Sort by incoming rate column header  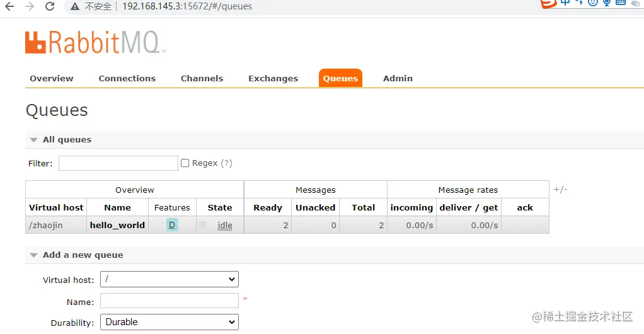click(x=411, y=207)
